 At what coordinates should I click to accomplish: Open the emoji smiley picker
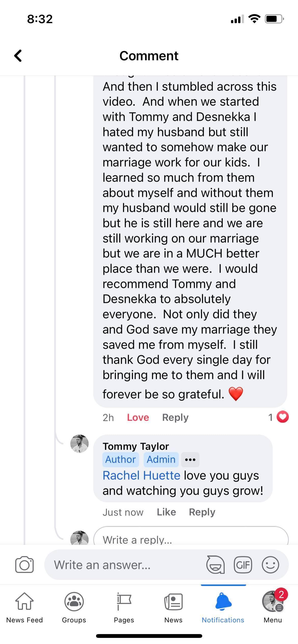point(270,565)
